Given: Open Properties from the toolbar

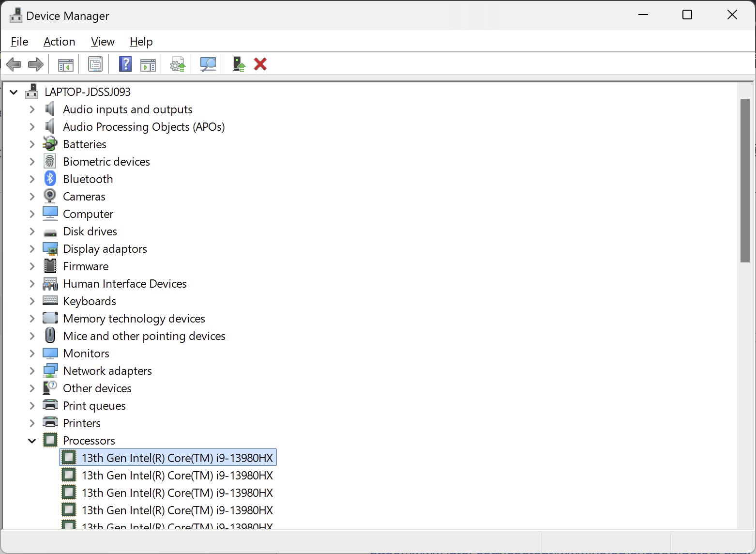Looking at the screenshot, I should point(95,64).
